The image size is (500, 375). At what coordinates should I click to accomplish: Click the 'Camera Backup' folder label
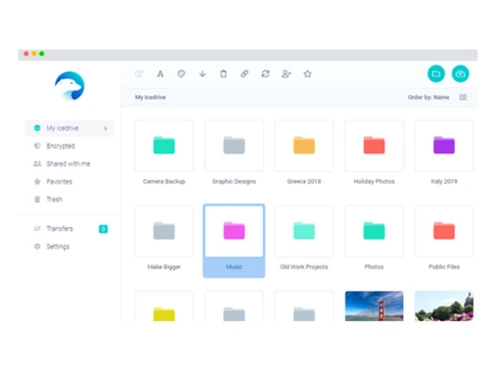[164, 181]
